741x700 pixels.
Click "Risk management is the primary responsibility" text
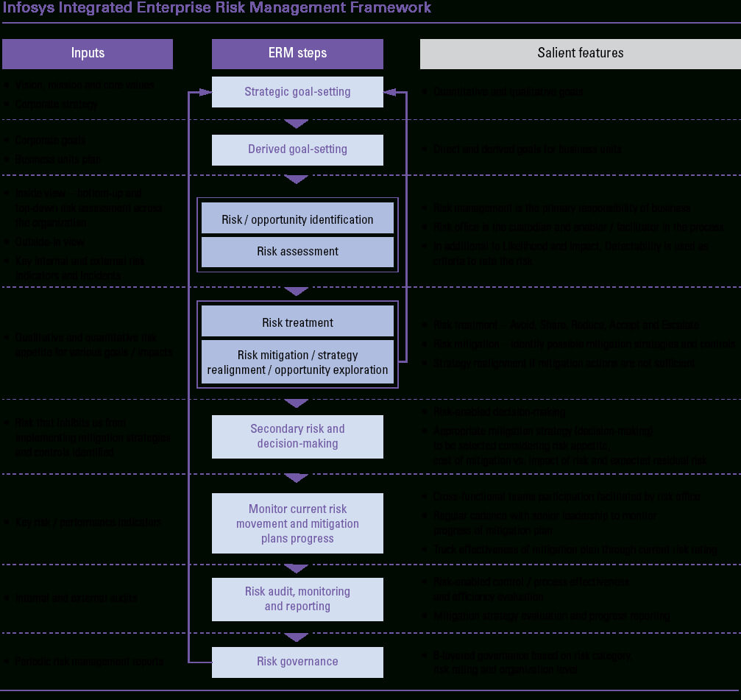(x=562, y=208)
